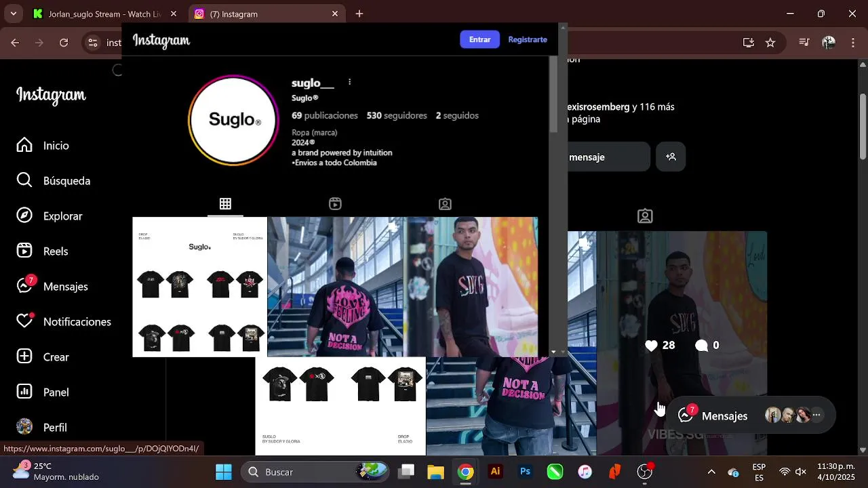Image resolution: width=868 pixels, height=488 pixels.
Task: Open Photoshop from the taskbar
Action: pos(525,472)
